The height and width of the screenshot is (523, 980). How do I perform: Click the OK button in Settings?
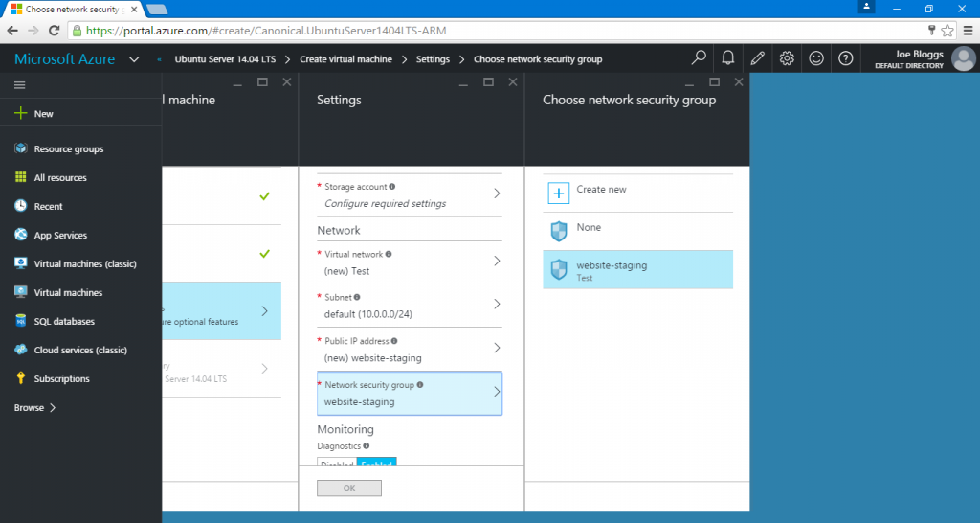pos(348,488)
